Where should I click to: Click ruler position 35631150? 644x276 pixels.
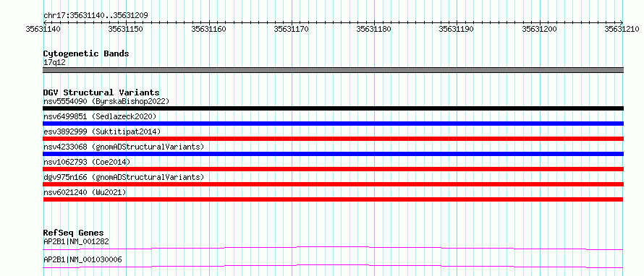pyautogui.click(x=127, y=29)
